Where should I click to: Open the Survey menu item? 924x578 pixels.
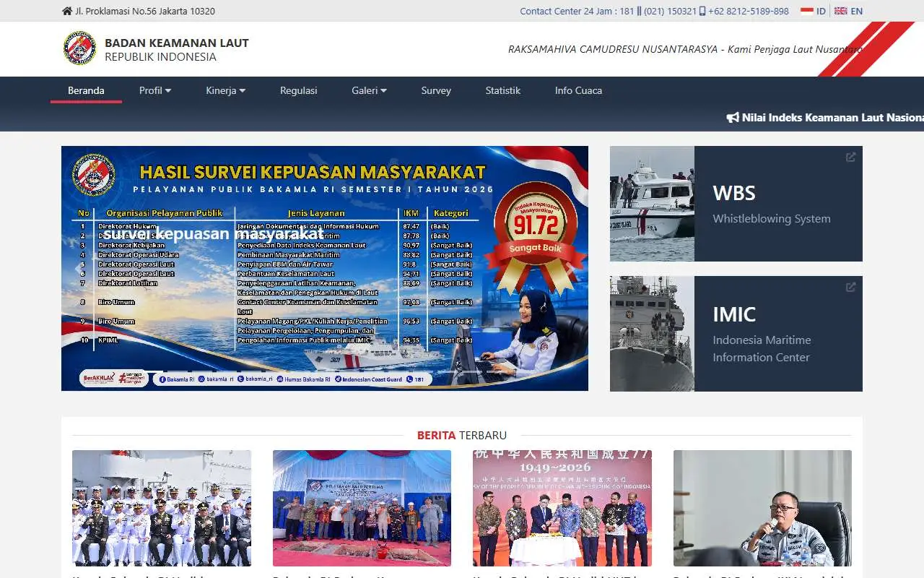[436, 90]
